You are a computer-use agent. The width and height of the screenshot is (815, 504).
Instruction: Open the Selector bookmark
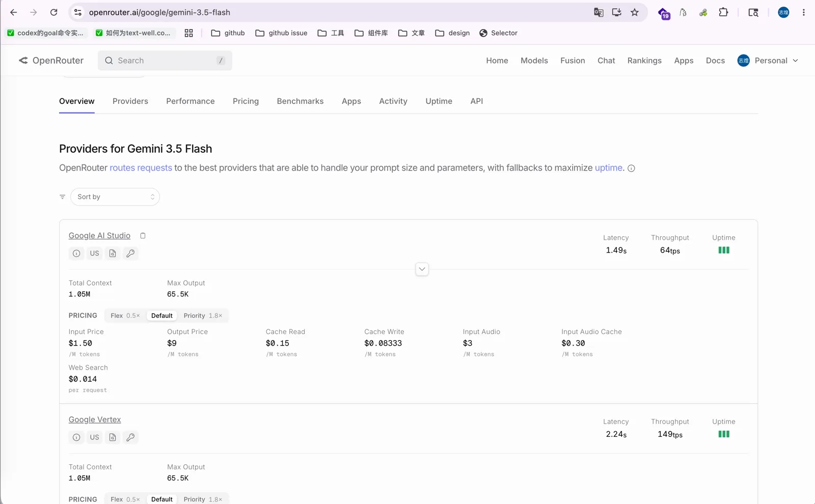498,33
